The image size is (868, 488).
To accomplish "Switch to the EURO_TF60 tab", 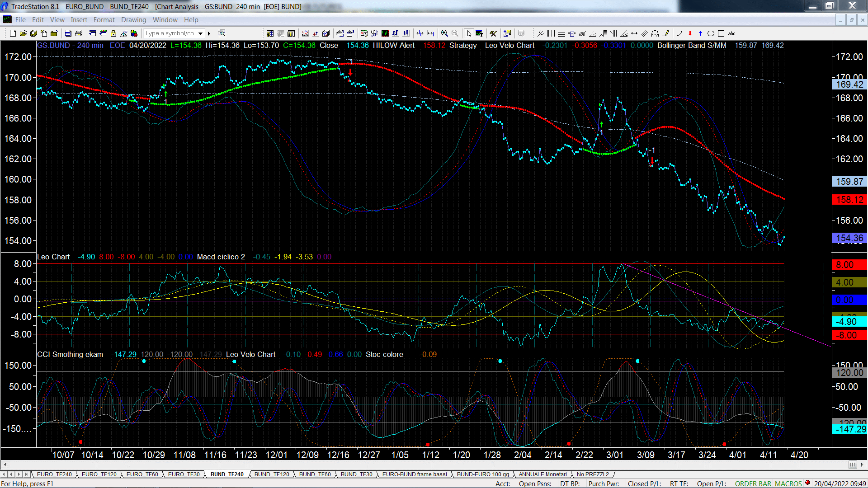I will tap(142, 474).
